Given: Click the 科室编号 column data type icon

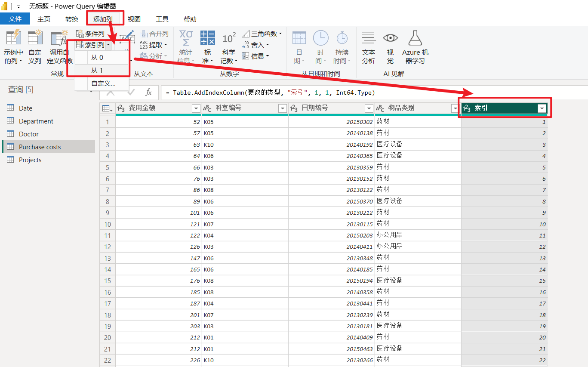Looking at the screenshot, I should (x=207, y=108).
